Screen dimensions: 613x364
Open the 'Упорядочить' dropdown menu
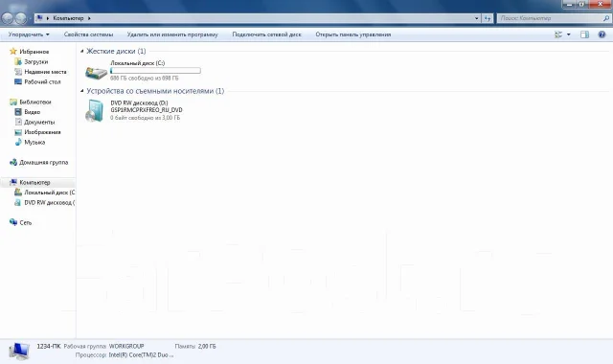coord(29,34)
